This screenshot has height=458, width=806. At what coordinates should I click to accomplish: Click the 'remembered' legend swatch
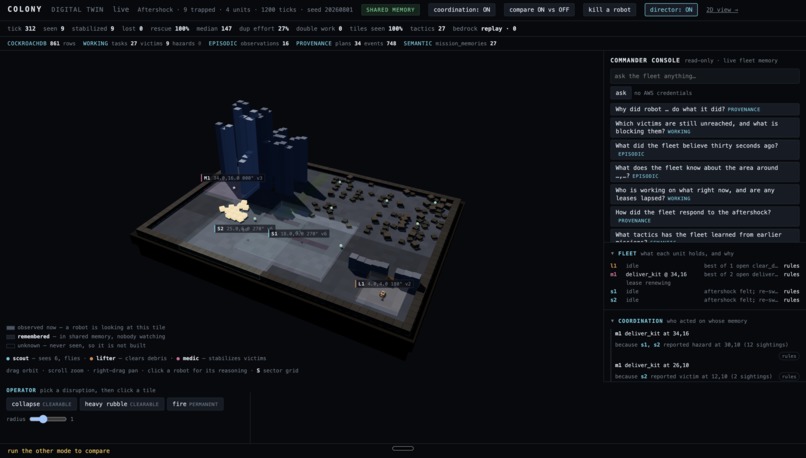(x=10, y=337)
